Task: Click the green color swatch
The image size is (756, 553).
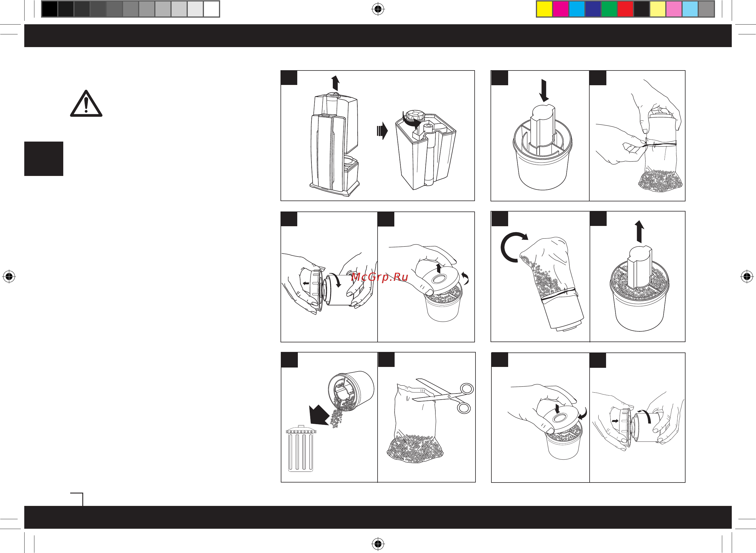Action: coord(609,9)
